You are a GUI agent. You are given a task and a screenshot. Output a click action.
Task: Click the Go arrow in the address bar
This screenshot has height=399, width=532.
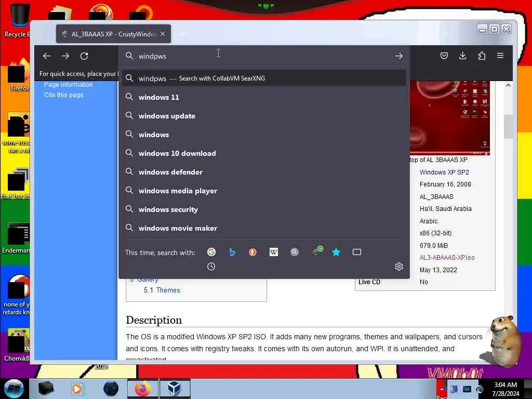pyautogui.click(x=398, y=56)
